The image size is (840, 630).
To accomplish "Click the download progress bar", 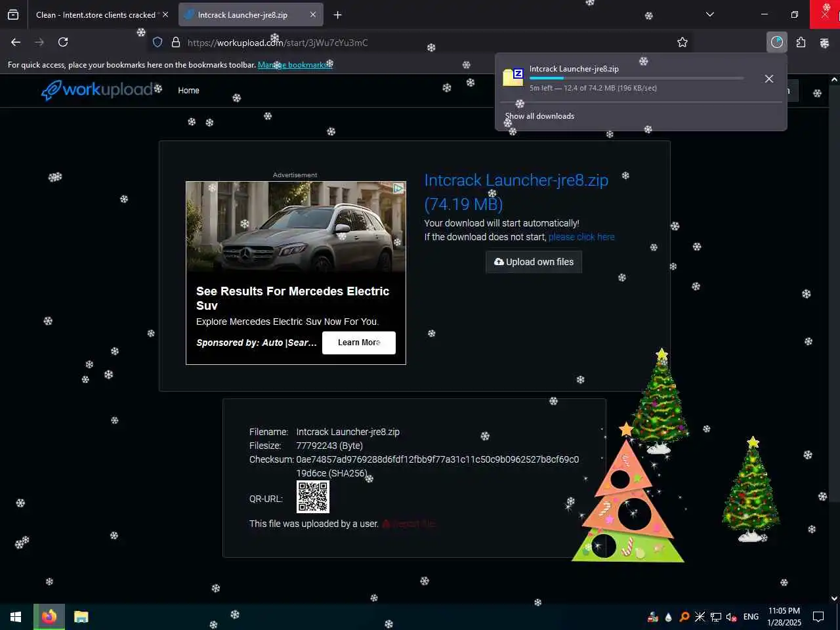I will (637, 78).
